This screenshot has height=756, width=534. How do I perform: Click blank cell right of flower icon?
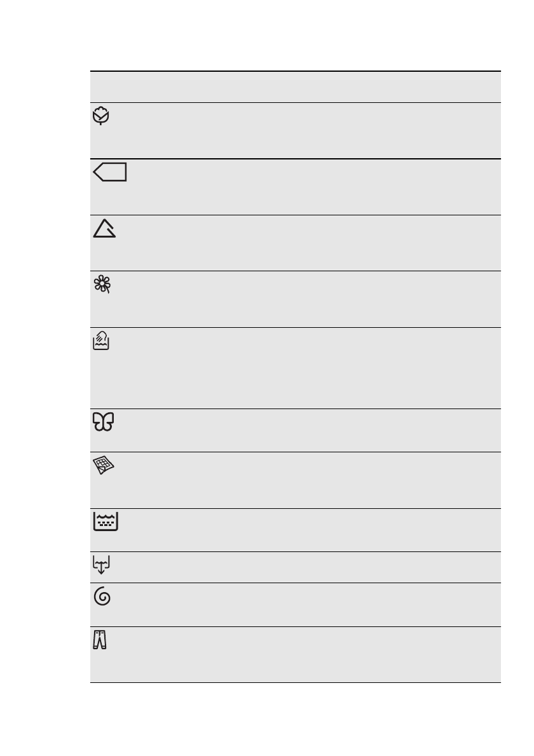click(305, 299)
